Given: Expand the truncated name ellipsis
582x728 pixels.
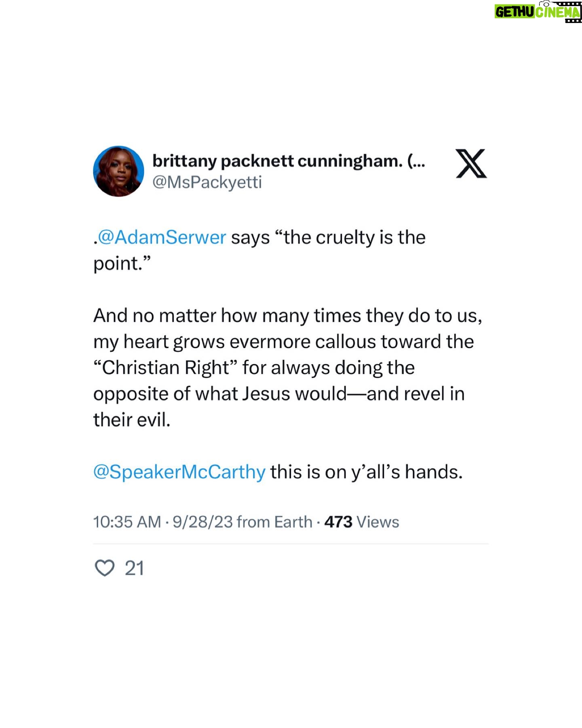Looking at the screenshot, I should coord(416,161).
